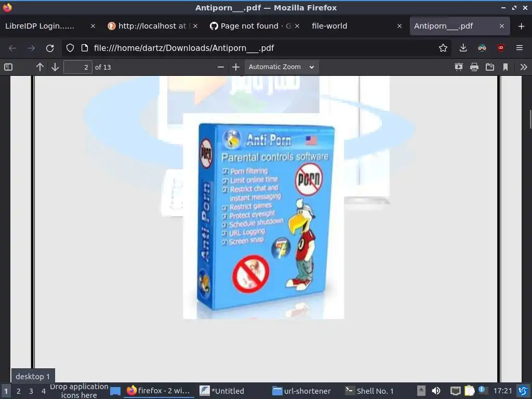Save the PDF with the download-folder icon
532x399 pixels.
click(x=489, y=67)
